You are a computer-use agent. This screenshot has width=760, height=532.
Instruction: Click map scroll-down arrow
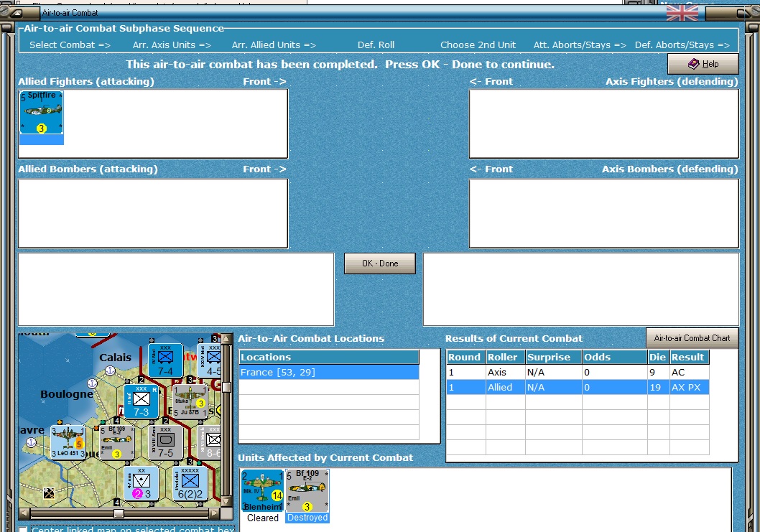(x=226, y=501)
